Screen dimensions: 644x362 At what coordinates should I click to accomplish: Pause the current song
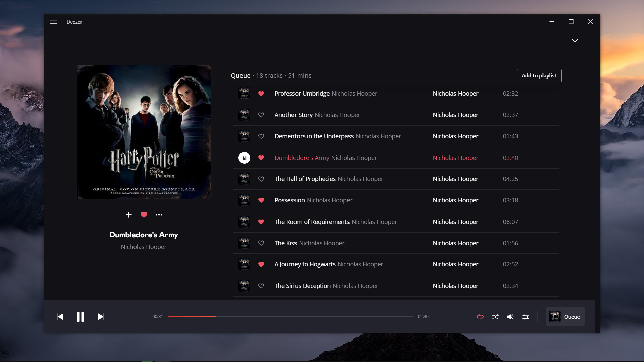80,317
